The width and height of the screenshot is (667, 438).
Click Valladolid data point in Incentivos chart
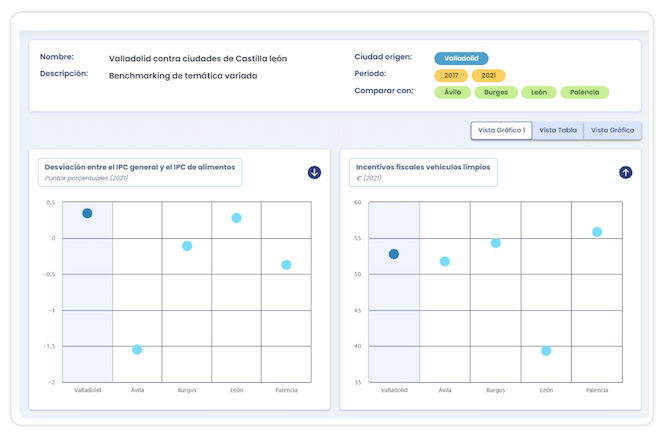click(x=394, y=254)
